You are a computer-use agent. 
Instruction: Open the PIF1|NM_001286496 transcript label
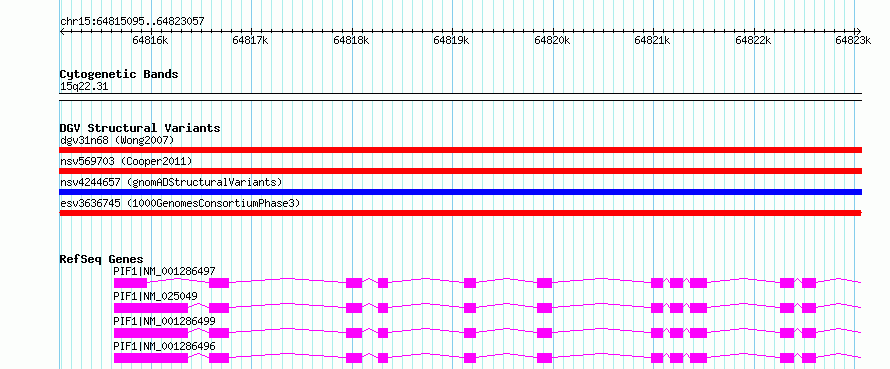pos(165,346)
